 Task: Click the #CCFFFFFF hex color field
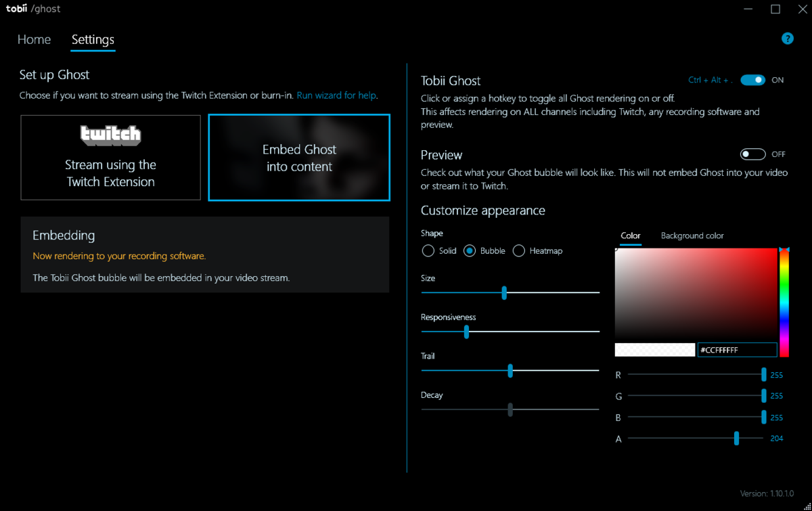click(738, 350)
